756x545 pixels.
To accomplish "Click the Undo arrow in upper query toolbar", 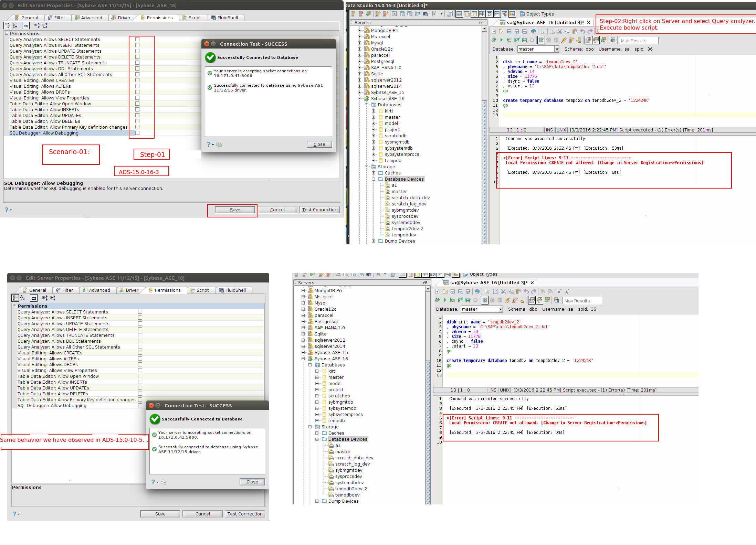I will (582, 31).
